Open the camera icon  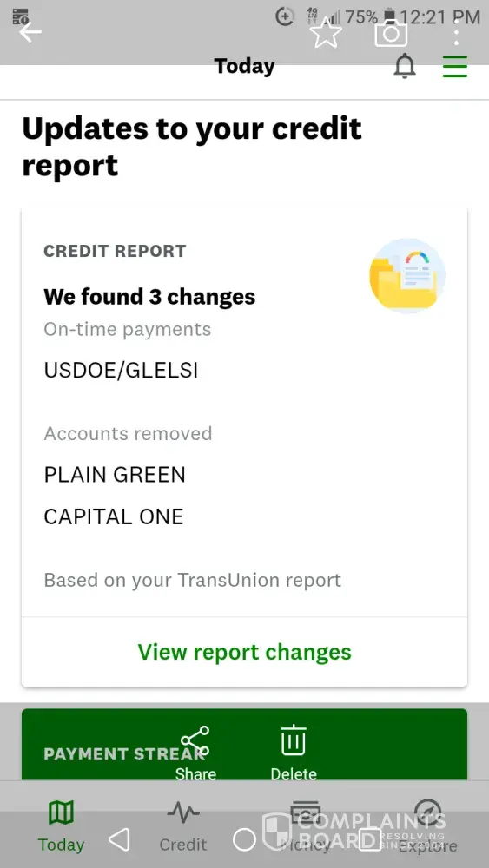[x=391, y=34]
